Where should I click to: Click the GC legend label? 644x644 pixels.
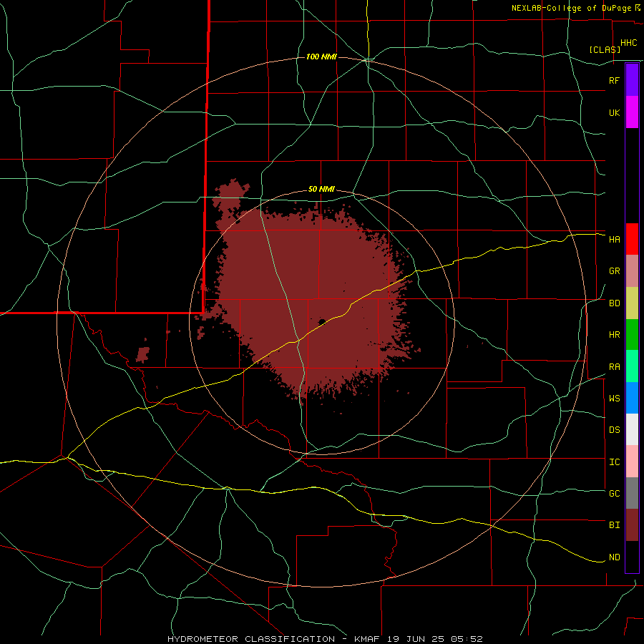click(x=614, y=494)
